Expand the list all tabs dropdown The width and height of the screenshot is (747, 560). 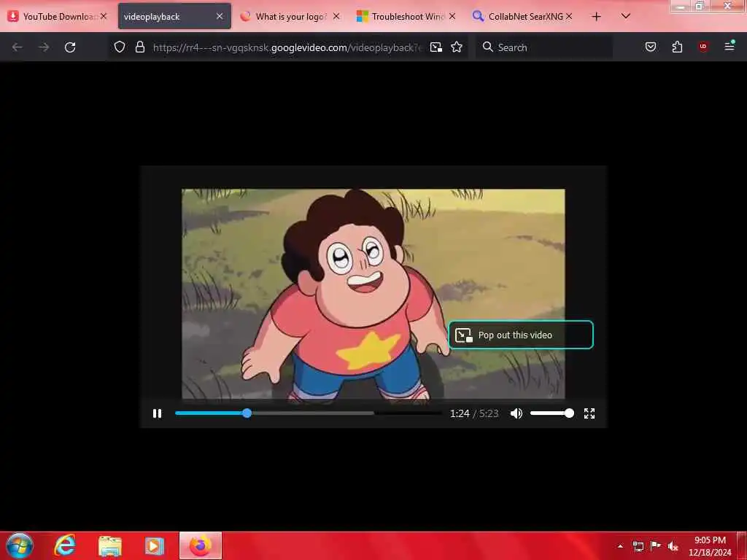click(625, 16)
